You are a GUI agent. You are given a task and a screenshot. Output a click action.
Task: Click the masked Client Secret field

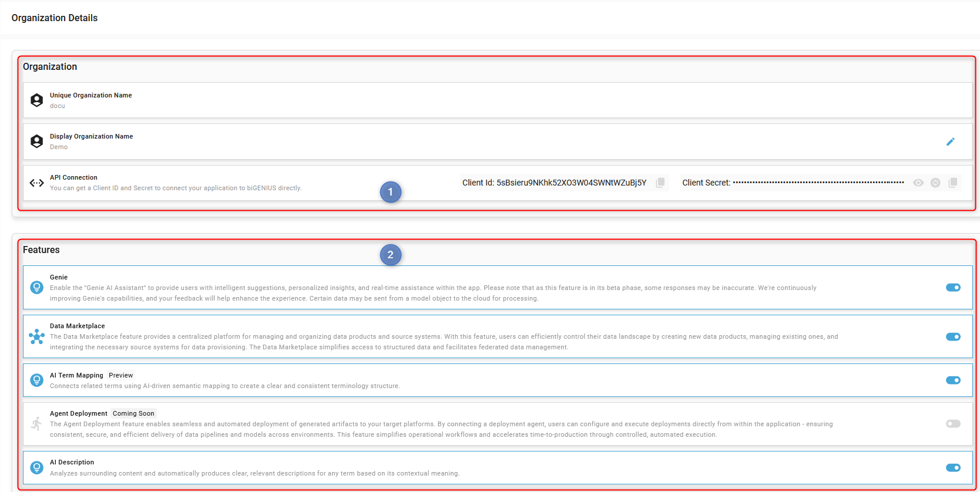(818, 183)
